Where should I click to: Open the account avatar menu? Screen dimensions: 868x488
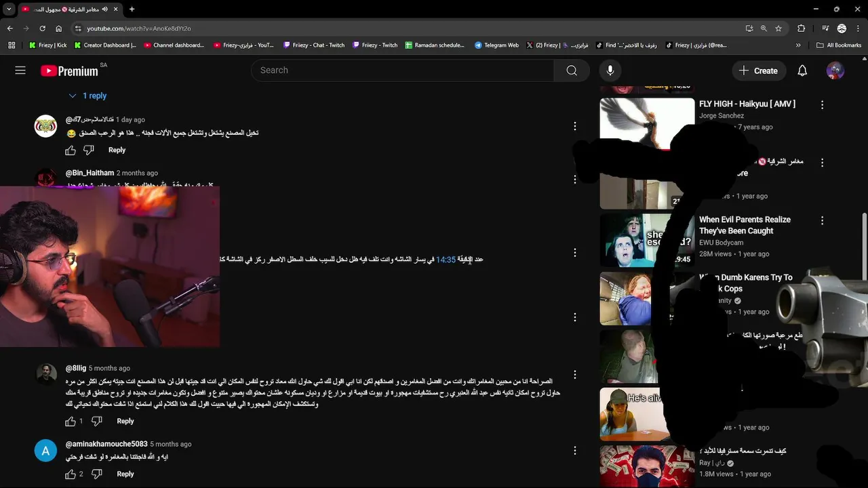pos(835,70)
